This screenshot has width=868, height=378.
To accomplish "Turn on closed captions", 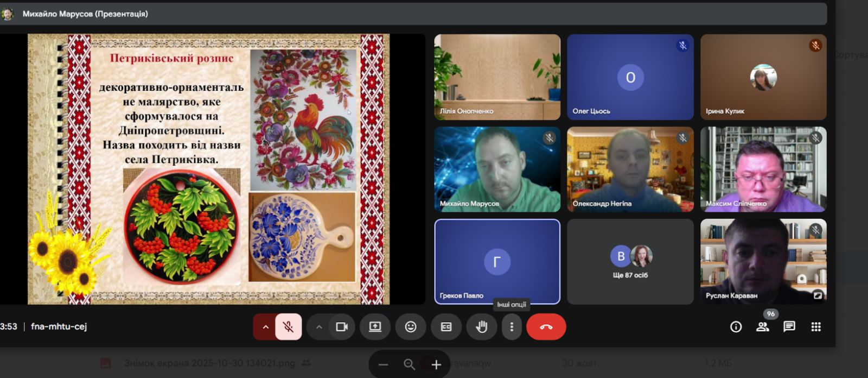I will tap(446, 327).
